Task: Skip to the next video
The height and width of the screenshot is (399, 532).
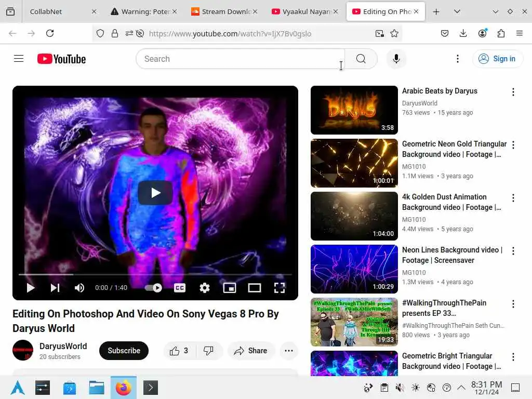Action: tap(55, 288)
